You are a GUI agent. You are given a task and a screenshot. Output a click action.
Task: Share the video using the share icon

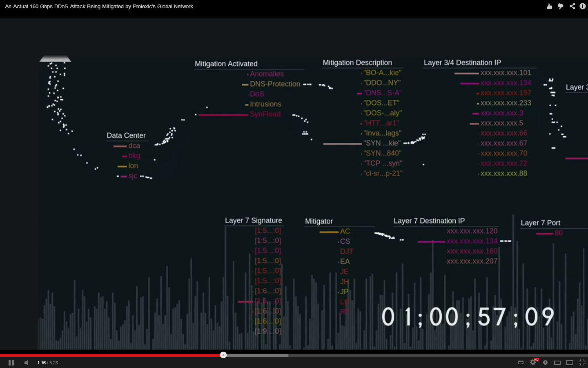tap(572, 6)
